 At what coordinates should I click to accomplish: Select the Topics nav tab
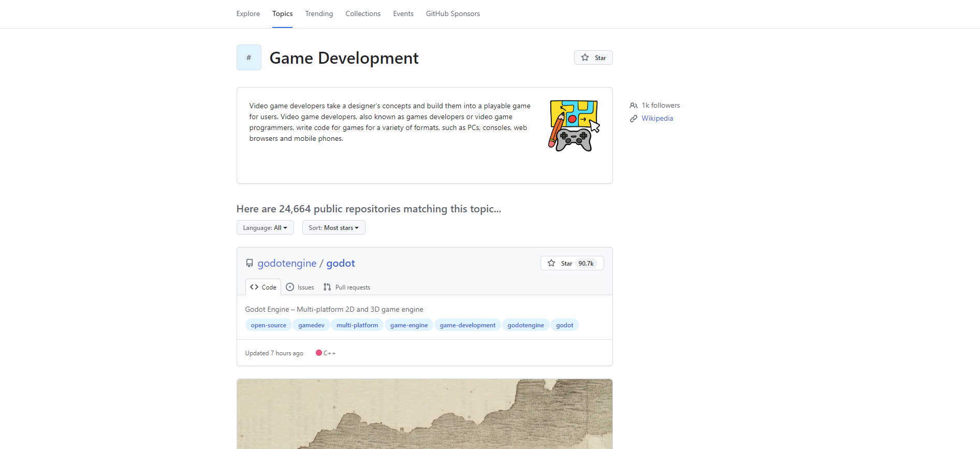[282, 13]
